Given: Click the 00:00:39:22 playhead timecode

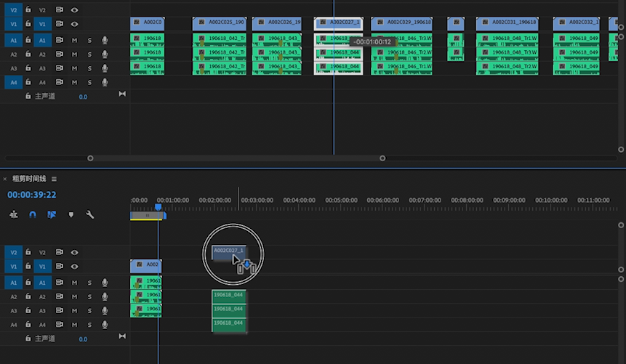Looking at the screenshot, I should (x=31, y=195).
